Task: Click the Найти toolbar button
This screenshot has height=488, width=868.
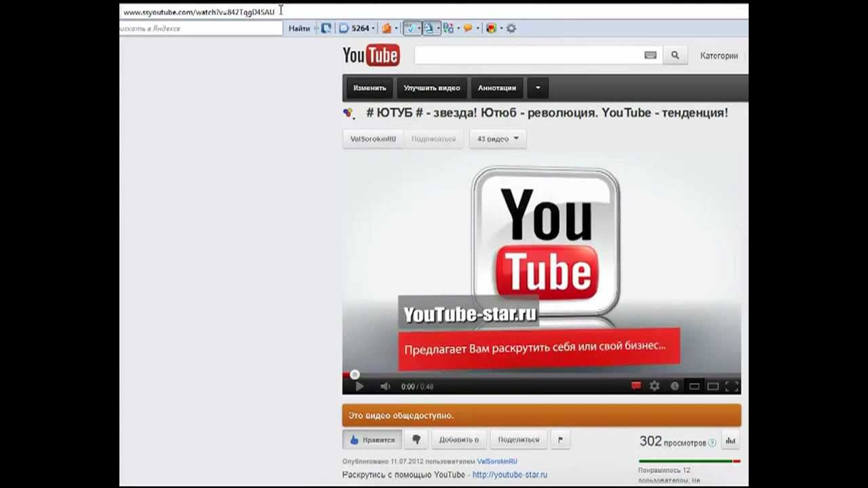Action: pyautogui.click(x=299, y=28)
